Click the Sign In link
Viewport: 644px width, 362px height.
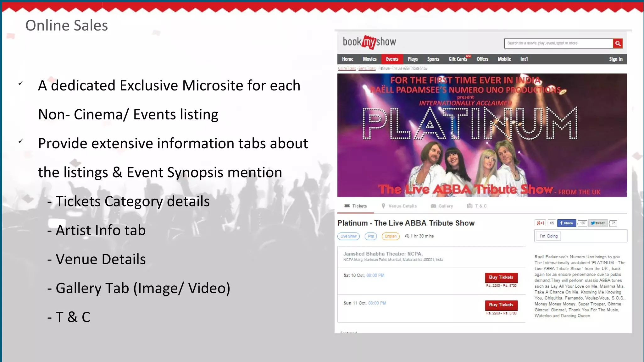[616, 59]
